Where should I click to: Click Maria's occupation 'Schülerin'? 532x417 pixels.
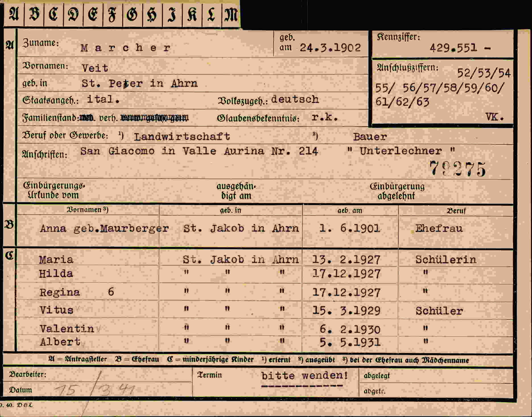[446, 260]
